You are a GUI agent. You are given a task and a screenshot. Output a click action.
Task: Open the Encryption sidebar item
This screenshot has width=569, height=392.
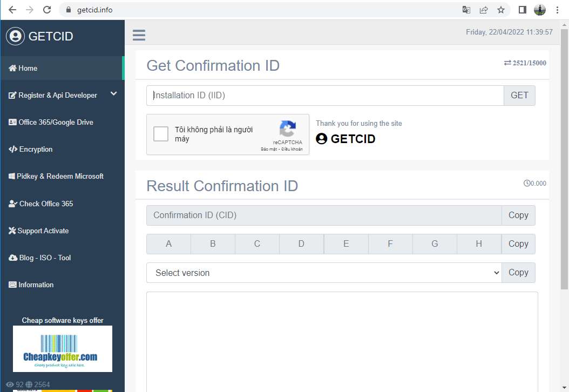pyautogui.click(x=30, y=149)
